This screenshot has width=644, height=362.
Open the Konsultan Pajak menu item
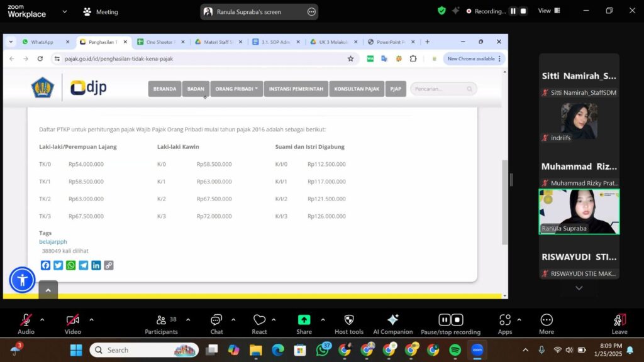point(357,89)
